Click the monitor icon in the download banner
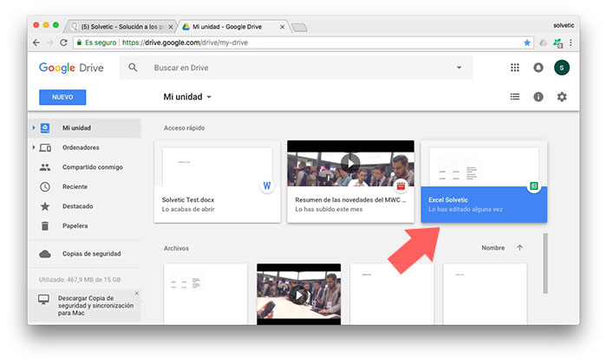 coord(43,299)
